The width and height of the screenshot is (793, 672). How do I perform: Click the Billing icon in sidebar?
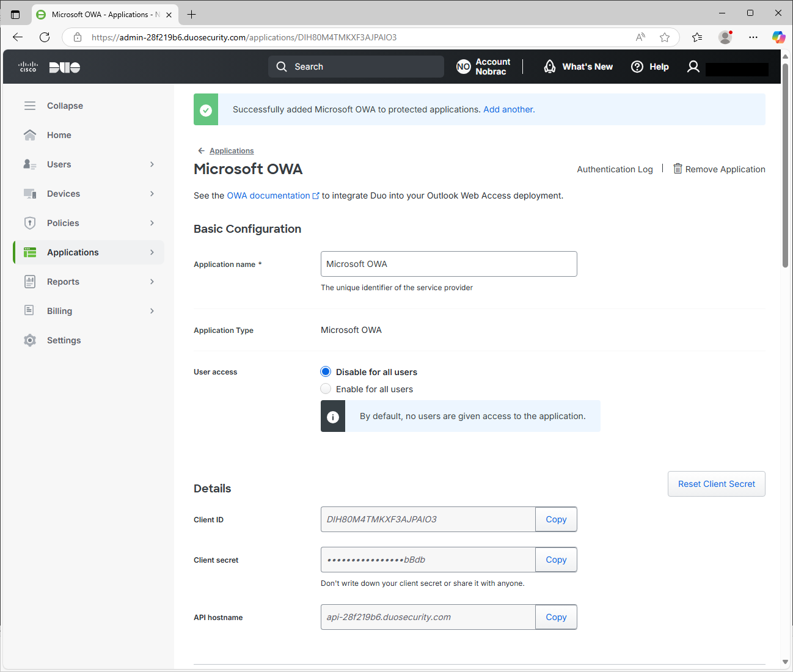[x=29, y=310]
